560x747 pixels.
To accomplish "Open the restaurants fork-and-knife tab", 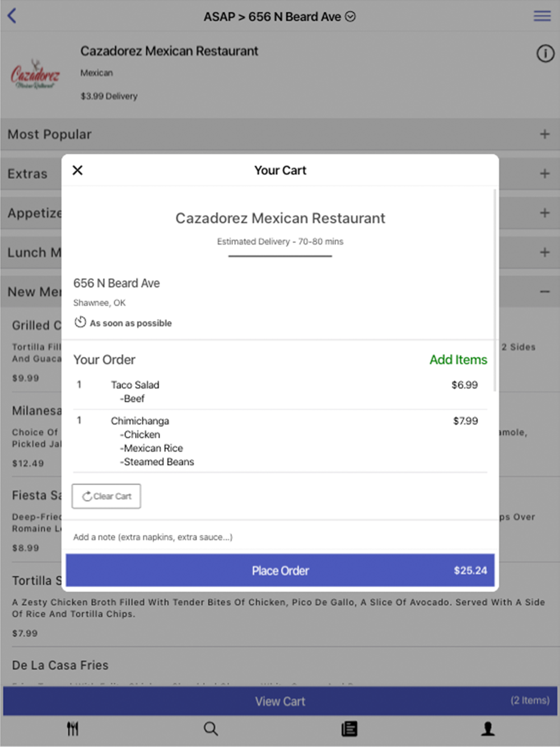I will (73, 729).
